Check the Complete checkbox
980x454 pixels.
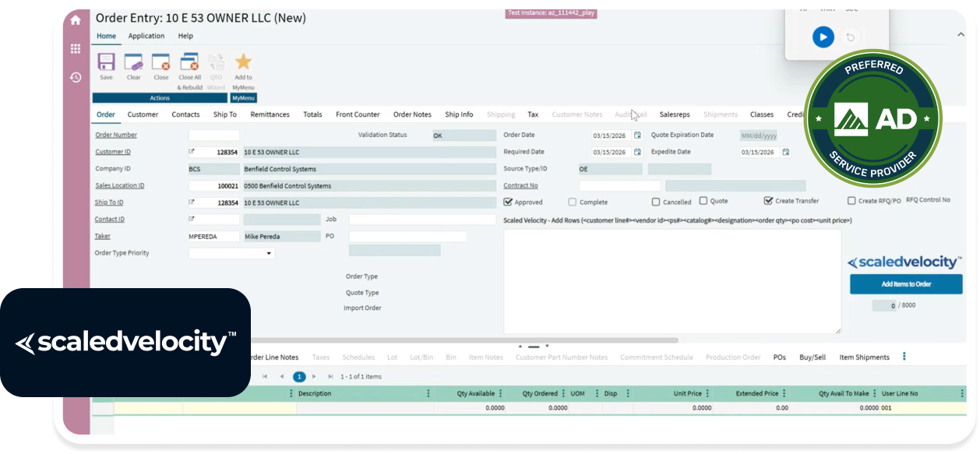point(573,202)
